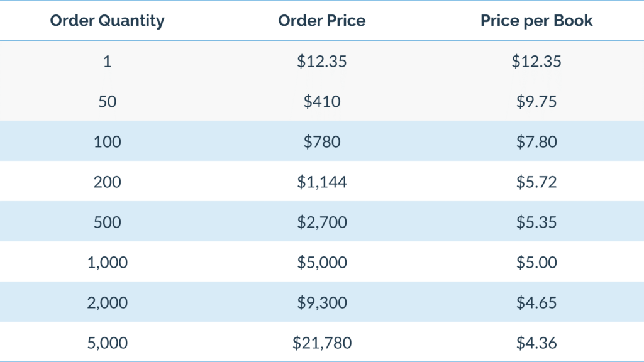Click the $780 order price cell
This screenshot has height=362, width=644.
[321, 141]
